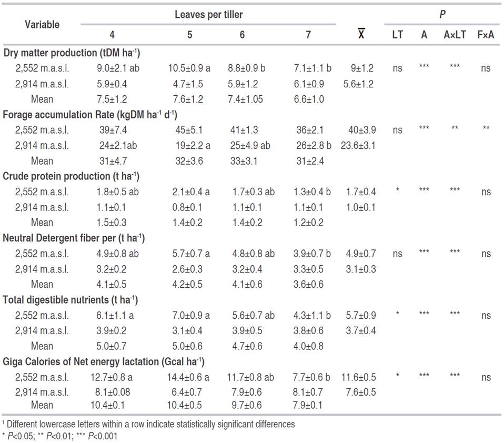504x443 pixels.
Task: Select the Crude protein production heading
Action: point(71,176)
